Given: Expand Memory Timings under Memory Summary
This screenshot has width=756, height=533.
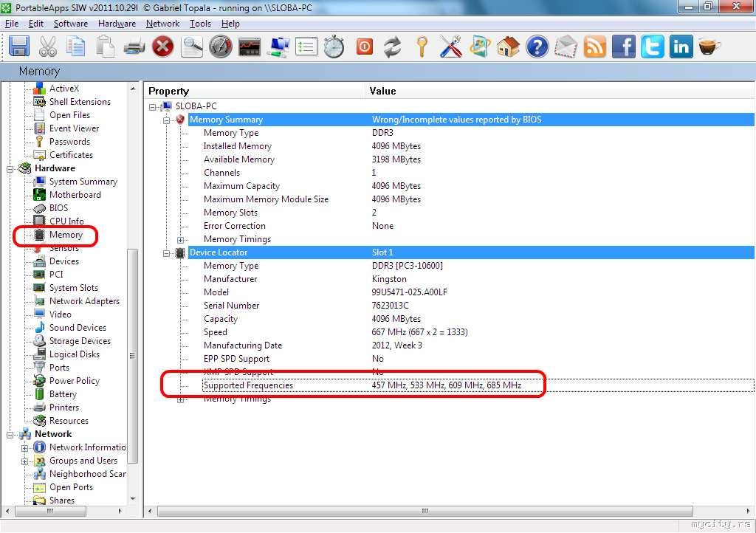Looking at the screenshot, I should pyautogui.click(x=181, y=239).
